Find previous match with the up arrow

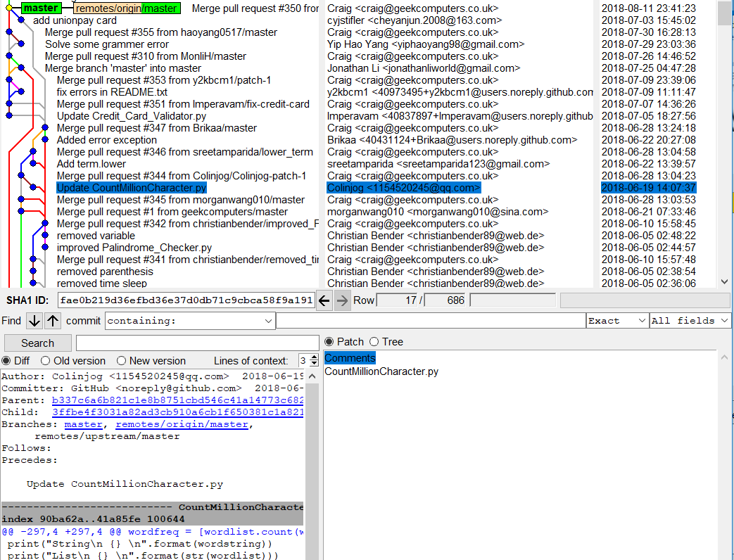click(53, 321)
